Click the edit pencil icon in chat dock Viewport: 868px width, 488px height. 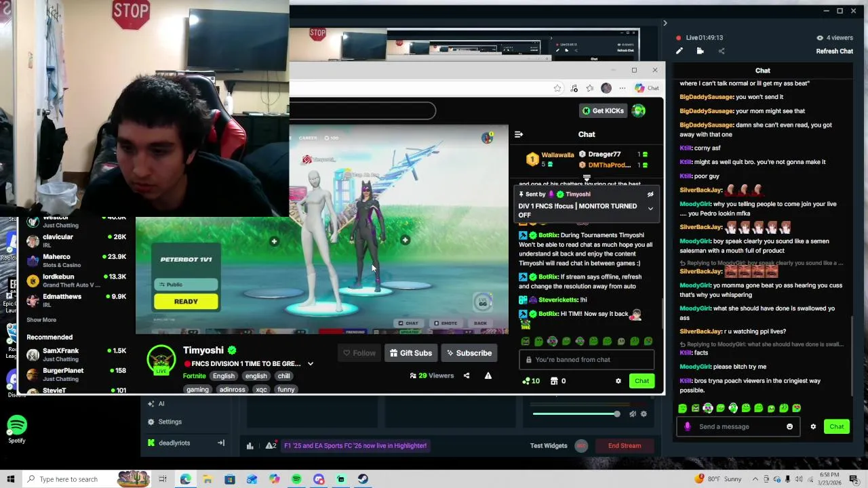click(679, 51)
